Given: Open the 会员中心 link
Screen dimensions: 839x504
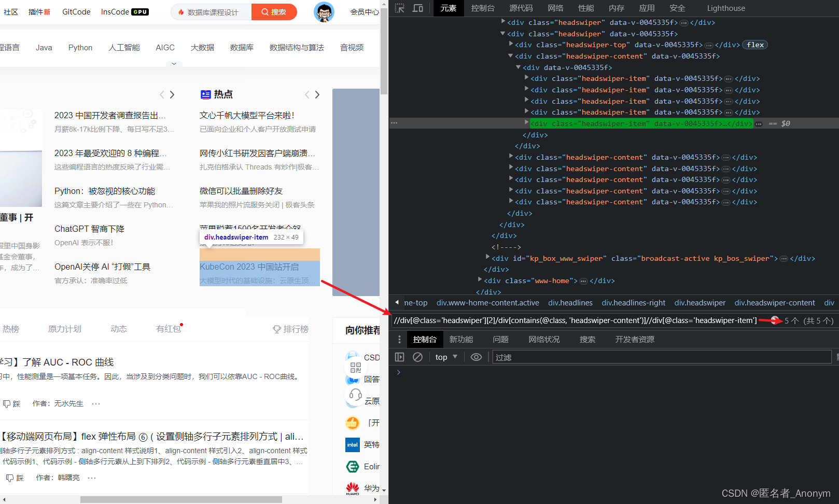Looking at the screenshot, I should click(x=365, y=12).
